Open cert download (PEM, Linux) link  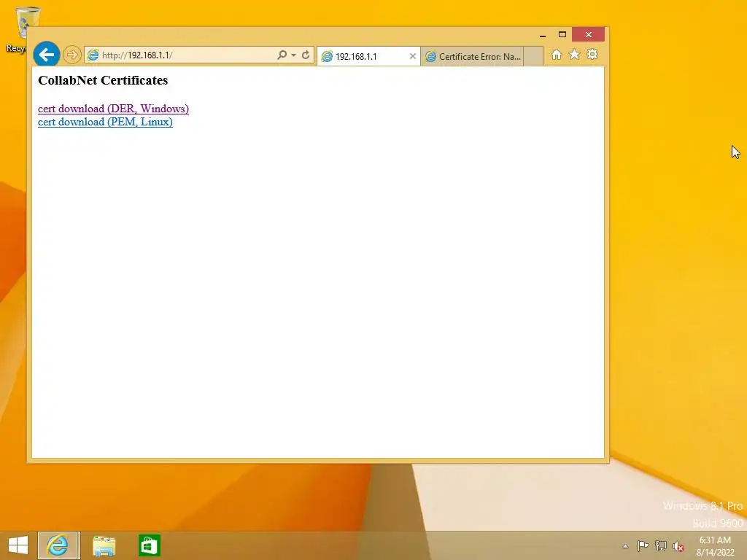coord(105,122)
